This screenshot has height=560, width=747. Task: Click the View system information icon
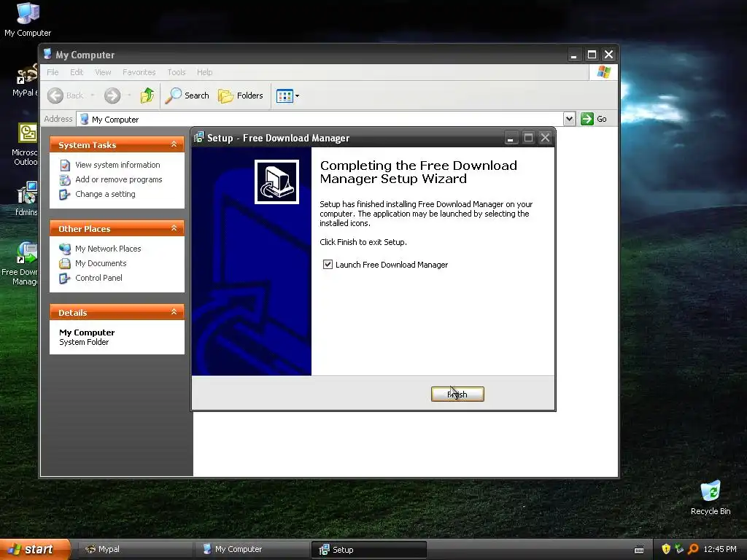click(65, 166)
